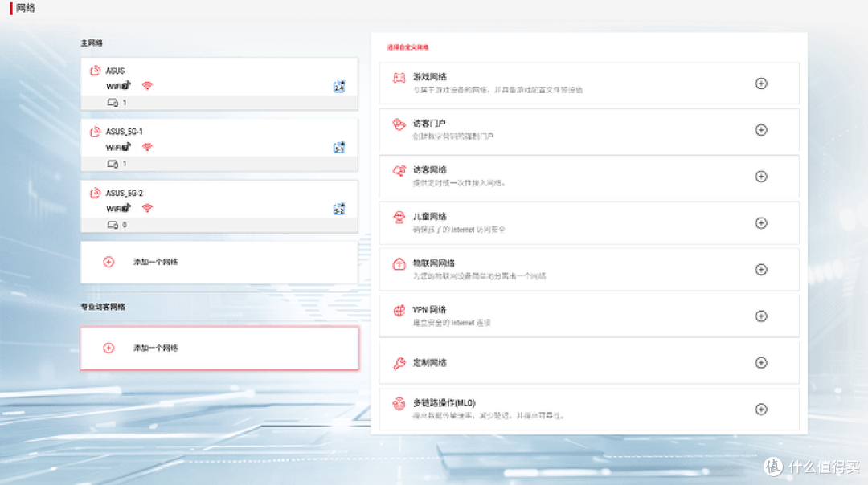Click the MLO multi-link icon
The image size is (868, 485).
click(399, 404)
